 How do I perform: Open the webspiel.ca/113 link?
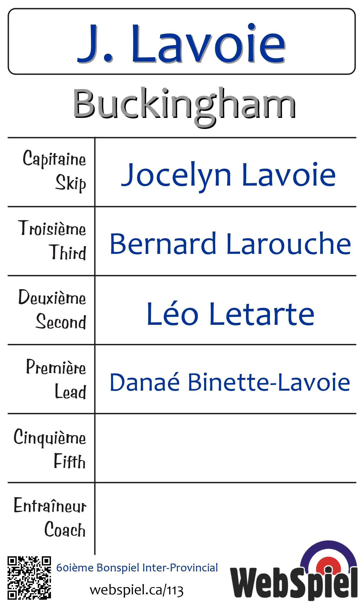(x=136, y=590)
